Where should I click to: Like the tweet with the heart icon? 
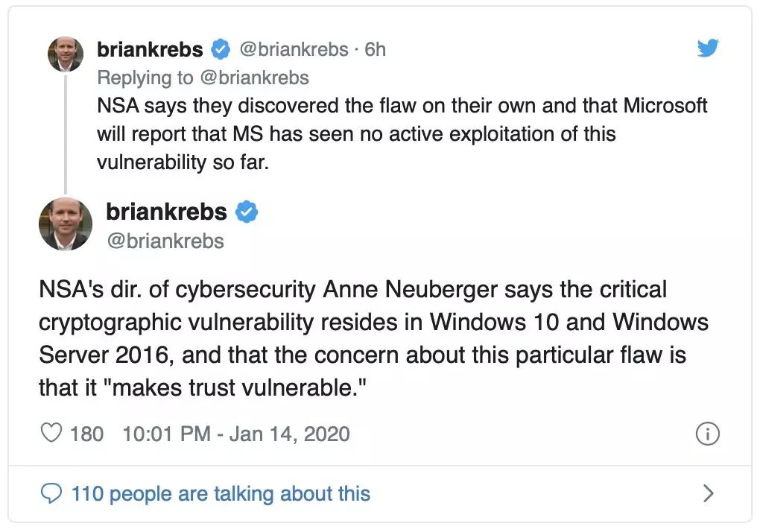tap(51, 433)
